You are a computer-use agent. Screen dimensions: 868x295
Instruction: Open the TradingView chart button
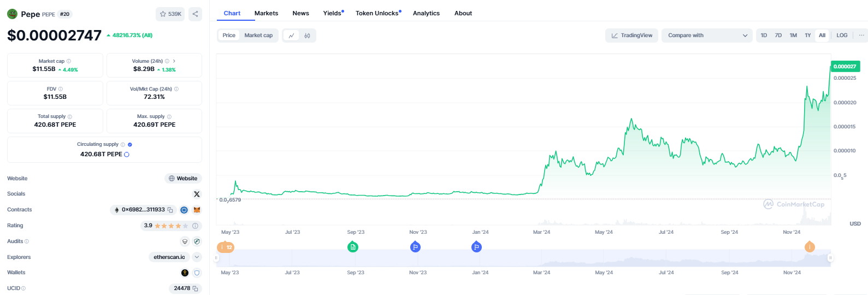(x=631, y=36)
